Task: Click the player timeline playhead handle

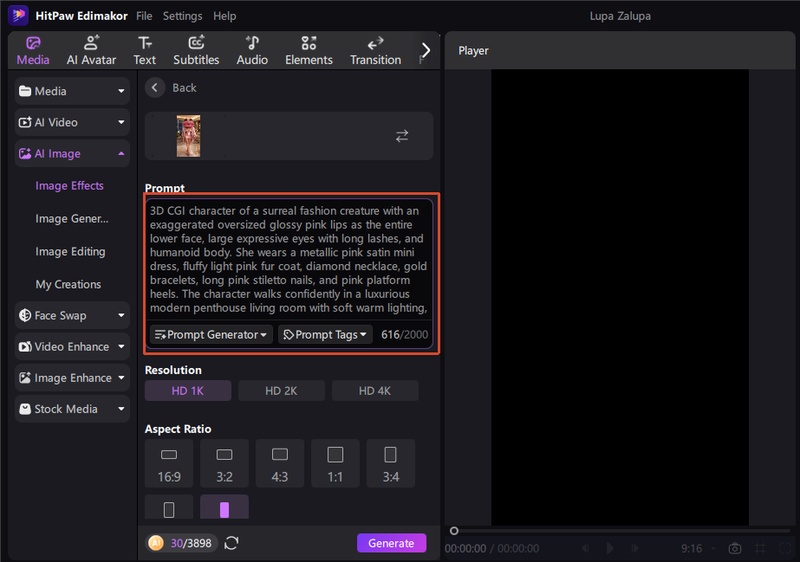Action: [x=454, y=531]
